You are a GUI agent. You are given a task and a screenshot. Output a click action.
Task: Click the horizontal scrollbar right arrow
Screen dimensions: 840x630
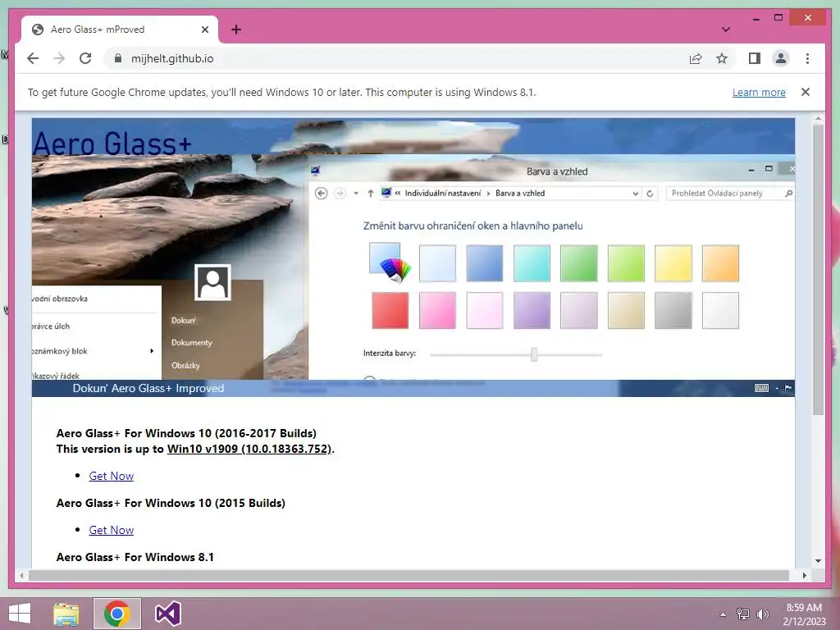pyautogui.click(x=804, y=575)
